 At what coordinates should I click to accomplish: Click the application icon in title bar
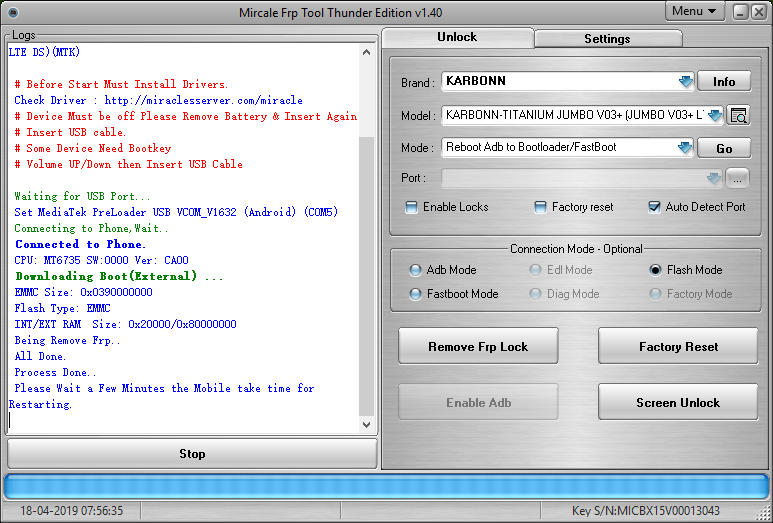tap(13, 12)
